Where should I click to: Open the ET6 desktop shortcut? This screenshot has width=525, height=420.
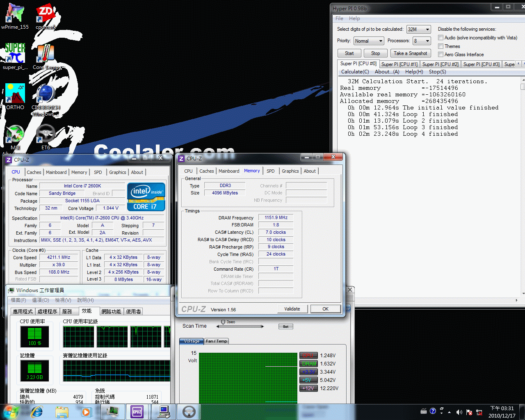point(46,137)
